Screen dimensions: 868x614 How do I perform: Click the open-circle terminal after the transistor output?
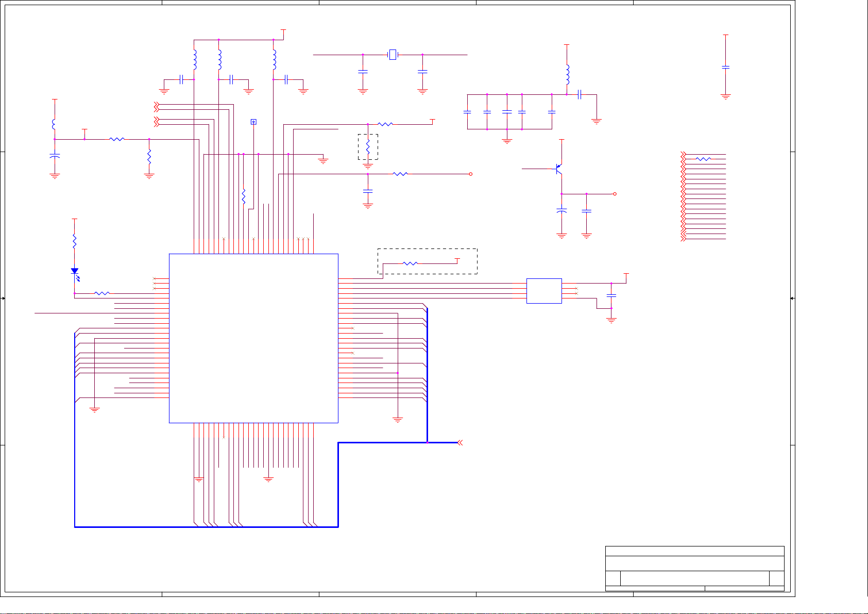coord(615,194)
